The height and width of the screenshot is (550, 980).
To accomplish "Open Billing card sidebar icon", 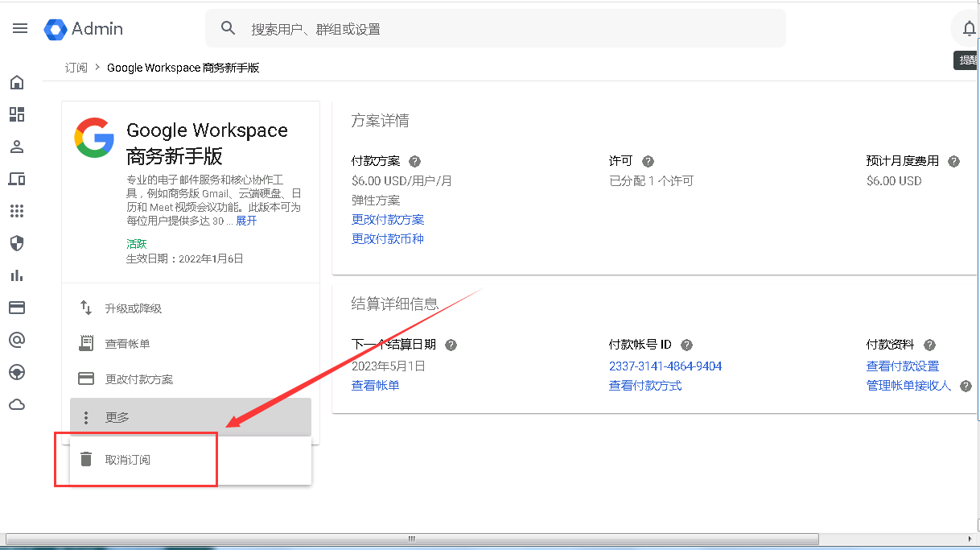I will coord(17,308).
